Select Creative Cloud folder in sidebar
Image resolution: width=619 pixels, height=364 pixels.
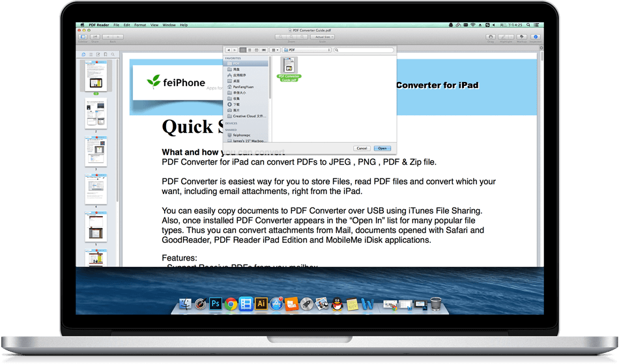pos(247,116)
